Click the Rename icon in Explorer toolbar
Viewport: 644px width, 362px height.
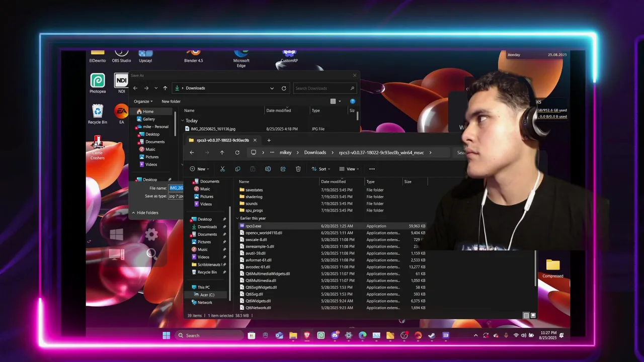pos(268,169)
